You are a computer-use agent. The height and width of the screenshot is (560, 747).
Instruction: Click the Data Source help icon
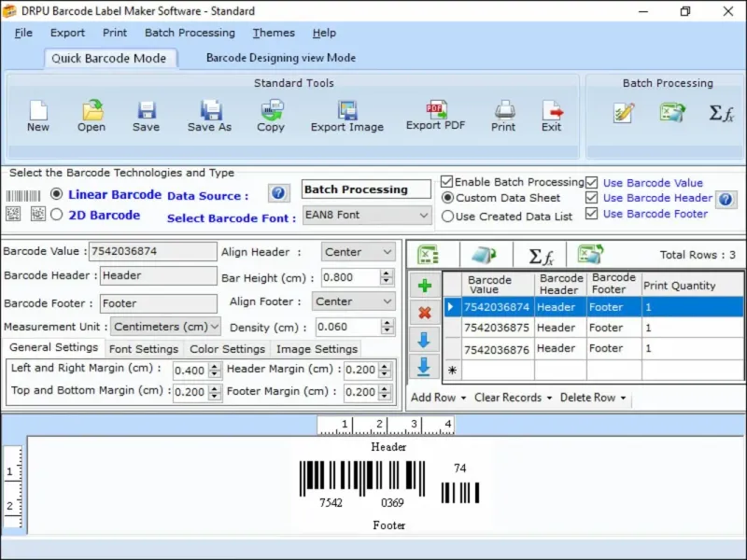tap(278, 193)
